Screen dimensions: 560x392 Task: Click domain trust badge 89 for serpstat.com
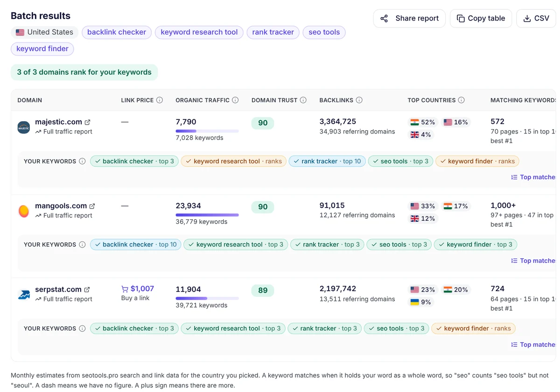coord(263,291)
